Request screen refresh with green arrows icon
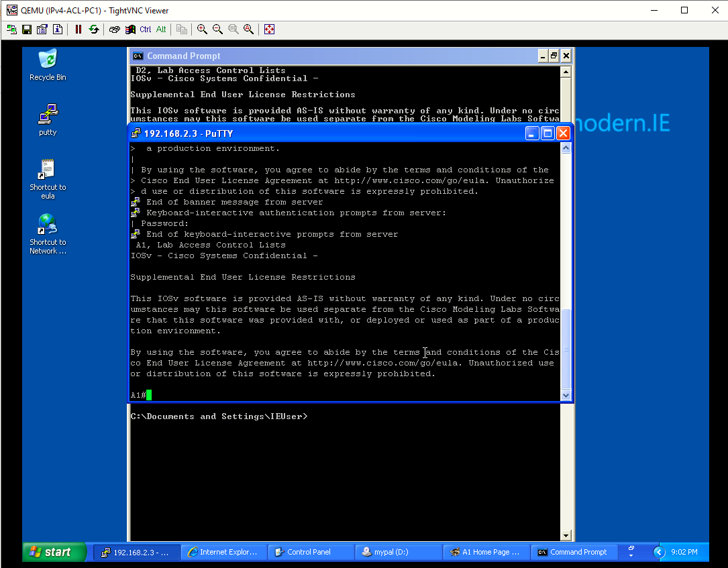The image size is (728, 568). pyautogui.click(x=94, y=30)
